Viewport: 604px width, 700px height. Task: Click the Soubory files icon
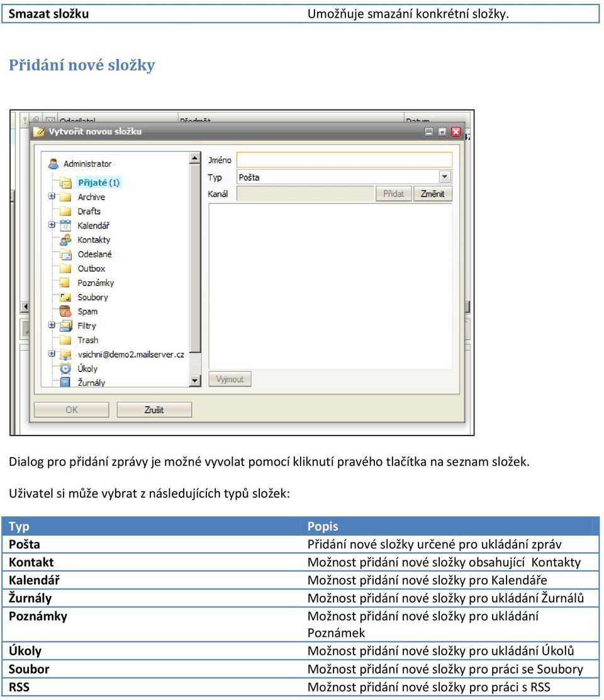coord(65,297)
